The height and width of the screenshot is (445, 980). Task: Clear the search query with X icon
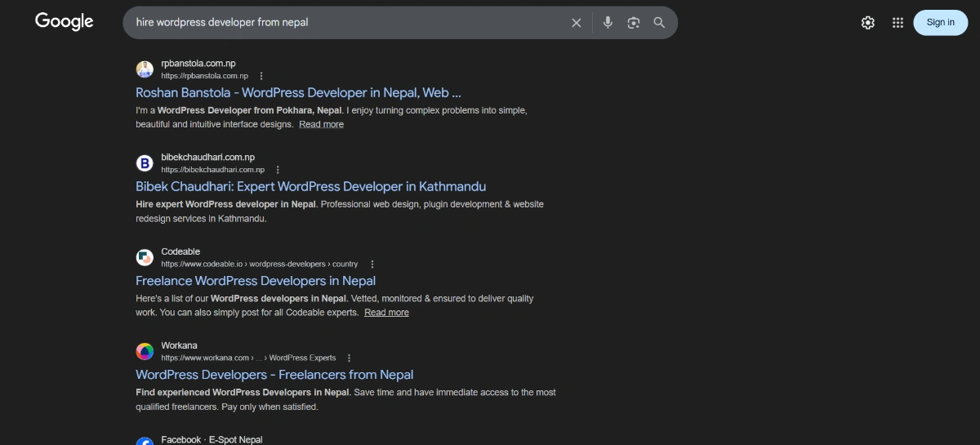[577, 23]
